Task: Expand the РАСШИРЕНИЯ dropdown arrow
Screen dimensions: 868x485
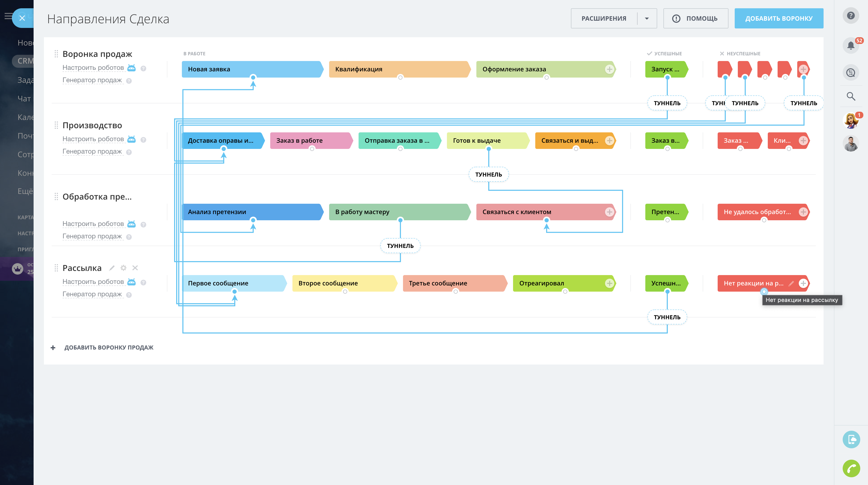Action: click(x=647, y=18)
